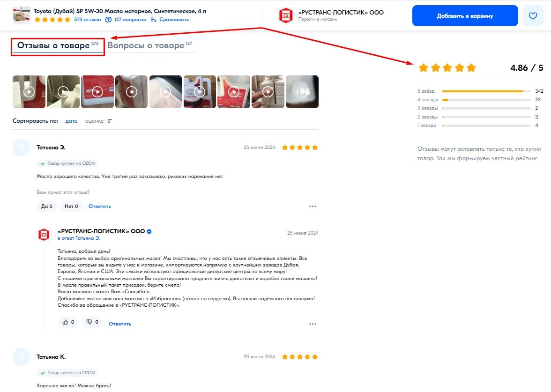Filter reviews by 5 звёзд rating row
The width and height of the screenshot is (551, 392).
pos(480,91)
